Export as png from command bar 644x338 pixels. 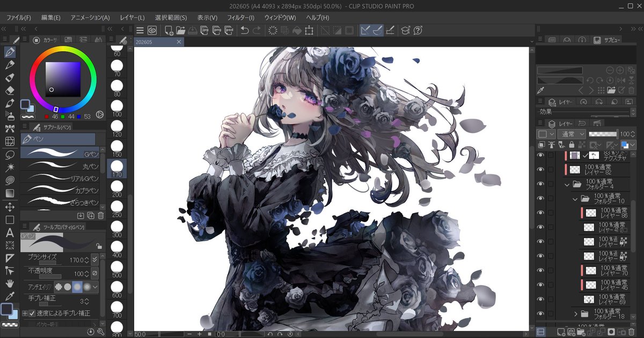(x=217, y=31)
